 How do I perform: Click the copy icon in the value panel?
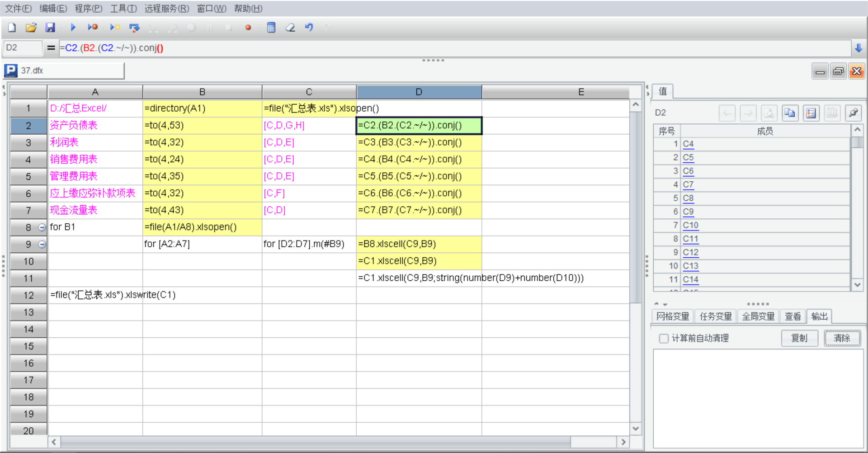(x=790, y=113)
